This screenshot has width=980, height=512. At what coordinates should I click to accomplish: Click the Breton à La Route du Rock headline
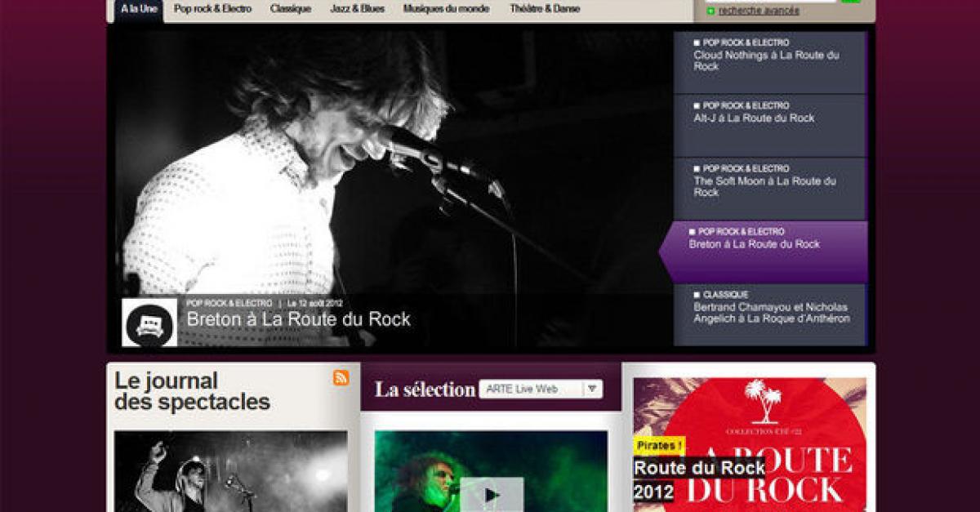pyautogui.click(x=299, y=319)
